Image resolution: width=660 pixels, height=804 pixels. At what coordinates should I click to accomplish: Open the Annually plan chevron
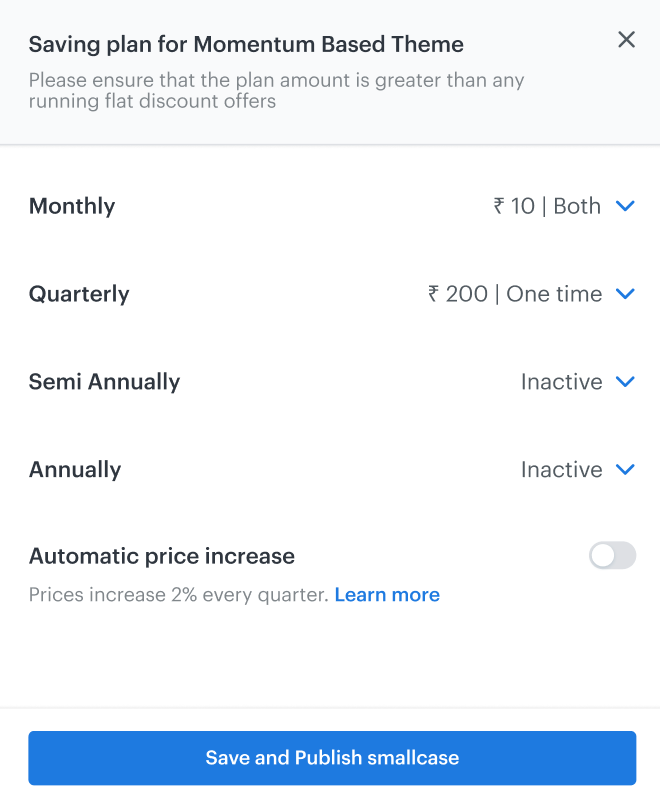pos(625,470)
